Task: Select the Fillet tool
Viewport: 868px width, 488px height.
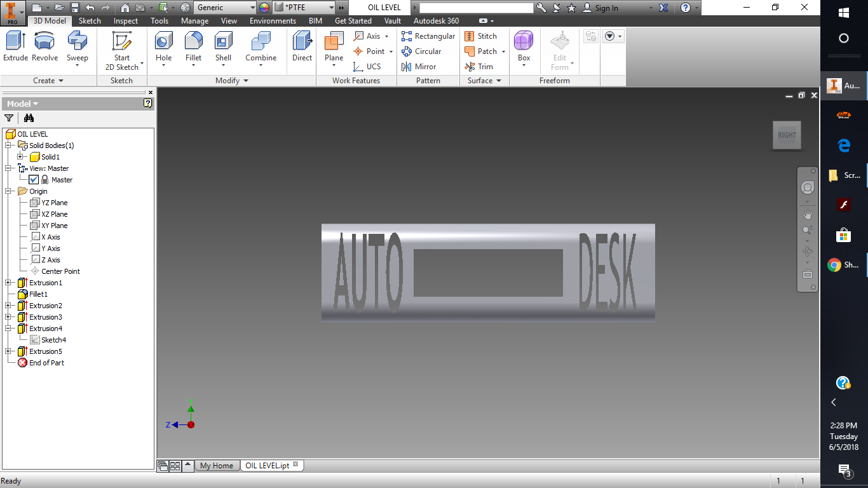Action: click(194, 47)
